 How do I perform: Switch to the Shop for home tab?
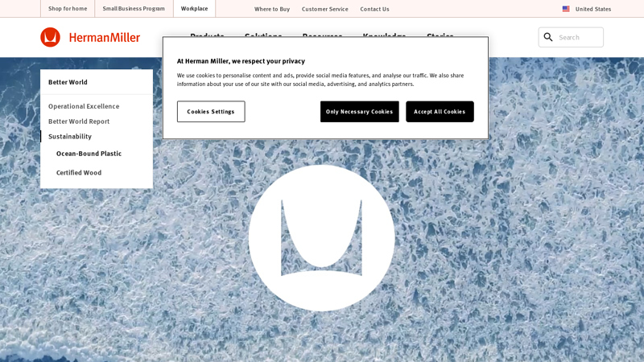tap(68, 9)
